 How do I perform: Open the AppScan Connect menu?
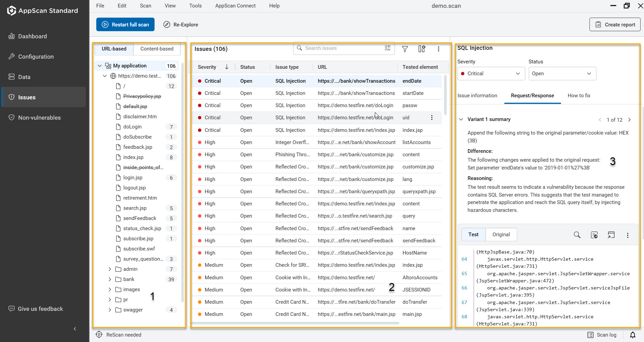(235, 6)
